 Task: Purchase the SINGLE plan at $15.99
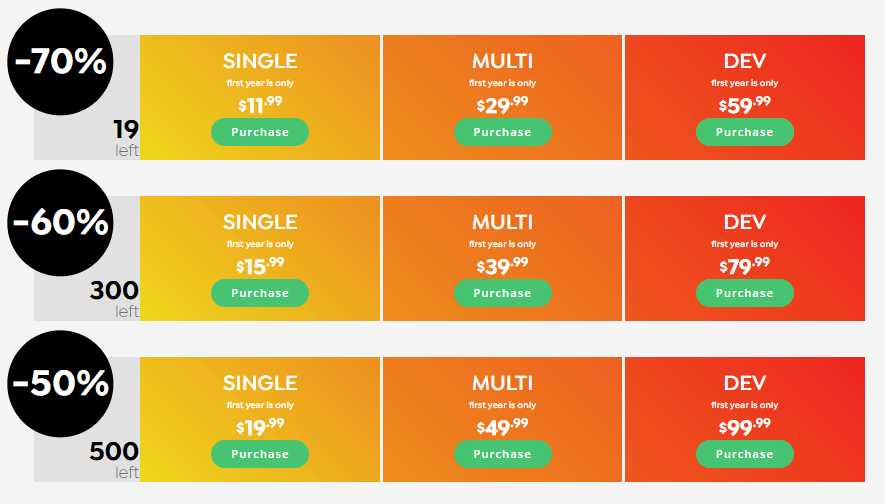[x=260, y=293]
